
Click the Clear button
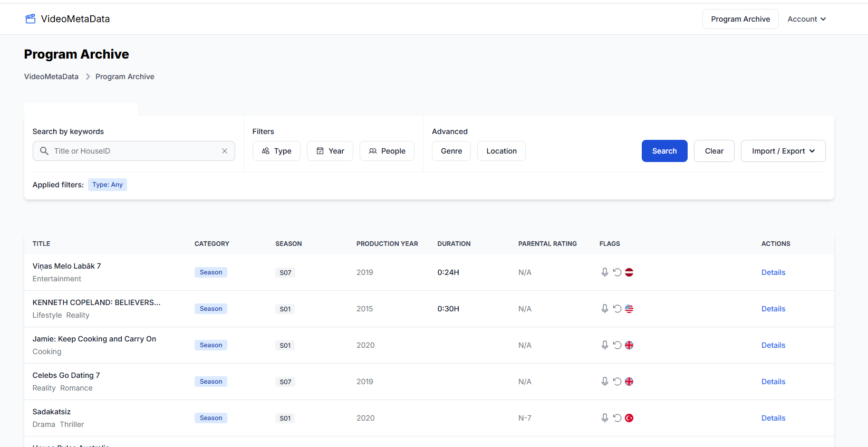714,151
